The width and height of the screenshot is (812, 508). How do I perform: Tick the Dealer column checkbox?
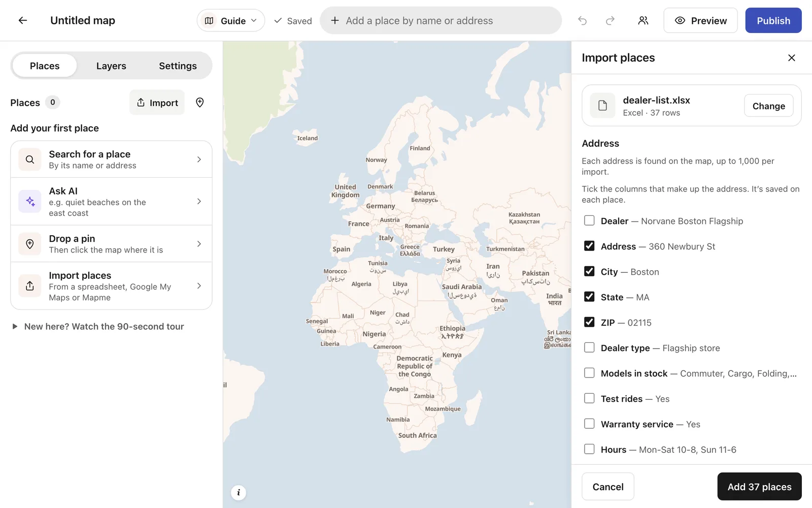589,220
